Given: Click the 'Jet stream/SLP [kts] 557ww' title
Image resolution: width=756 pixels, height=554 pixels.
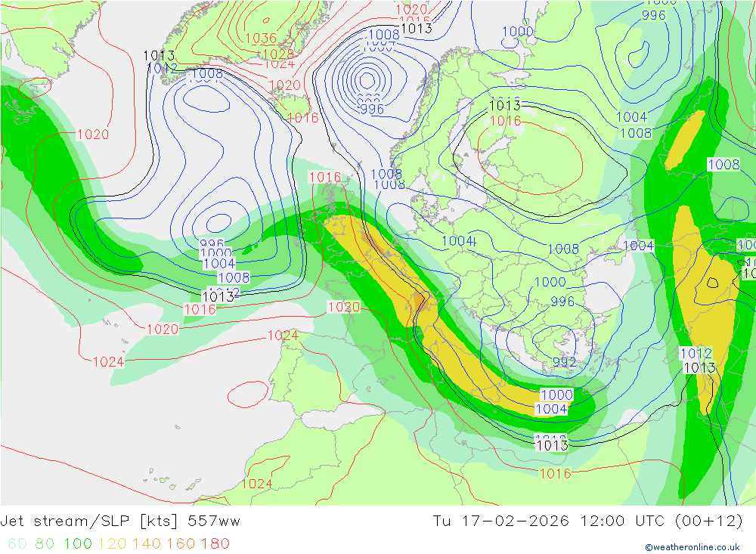Looking at the screenshot, I should point(120,522).
